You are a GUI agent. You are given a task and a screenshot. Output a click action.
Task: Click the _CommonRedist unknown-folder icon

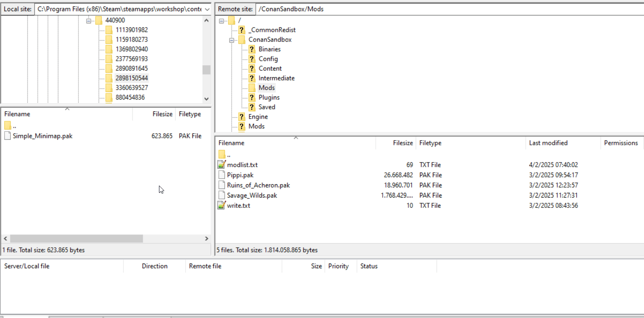coord(242,30)
